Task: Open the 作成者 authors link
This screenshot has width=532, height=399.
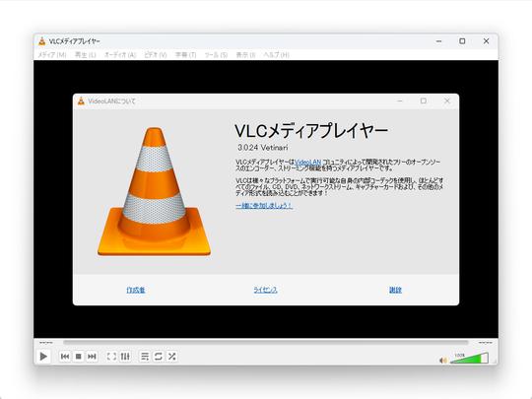Action: pos(136,290)
